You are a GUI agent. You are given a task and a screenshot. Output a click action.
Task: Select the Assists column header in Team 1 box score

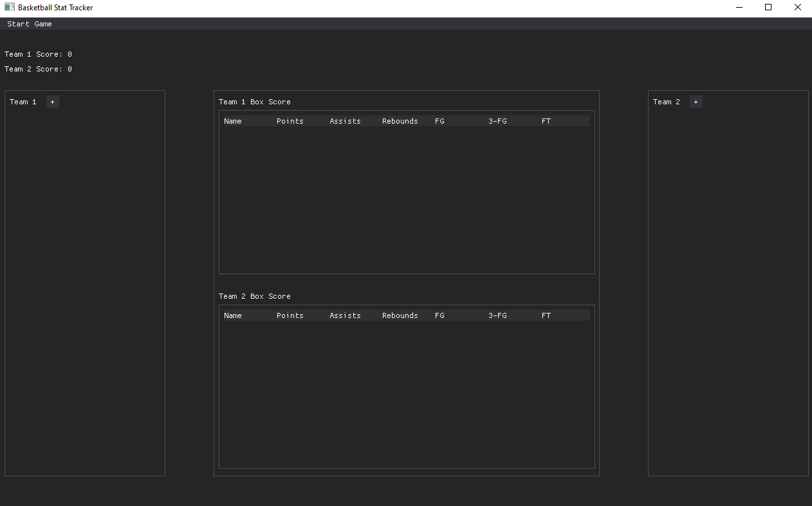click(345, 120)
